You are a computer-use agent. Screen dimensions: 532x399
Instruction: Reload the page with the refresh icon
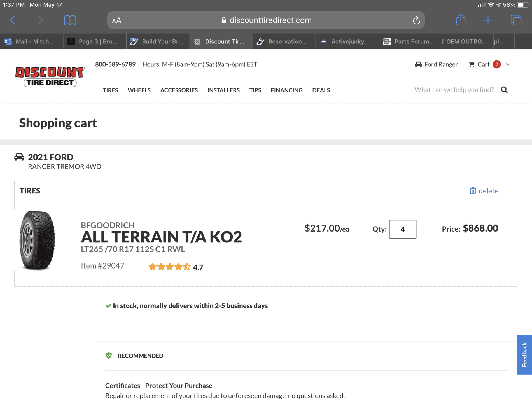(x=416, y=20)
